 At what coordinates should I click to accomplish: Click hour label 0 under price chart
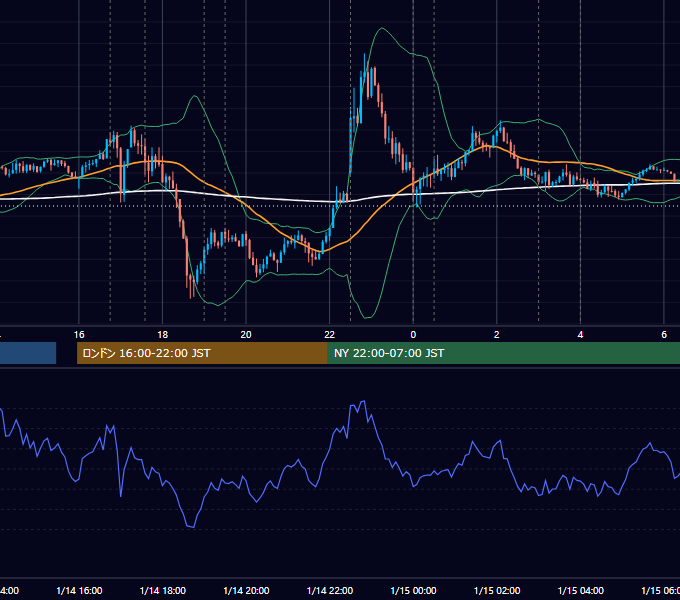413,335
